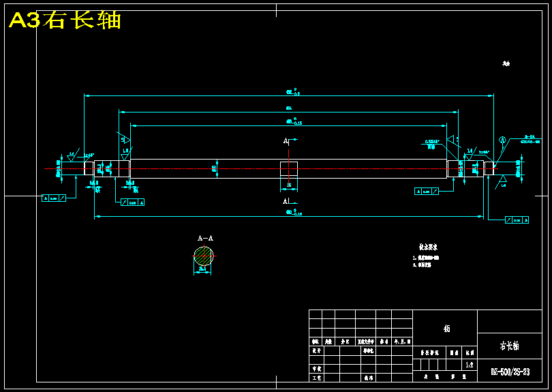The image size is (552, 392).
Task: Click the scale value "1:2" in title block
Action: (470, 365)
